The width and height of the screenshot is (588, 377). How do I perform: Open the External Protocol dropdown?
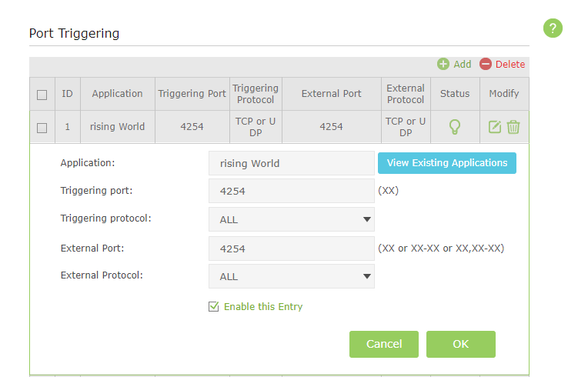pos(291,276)
